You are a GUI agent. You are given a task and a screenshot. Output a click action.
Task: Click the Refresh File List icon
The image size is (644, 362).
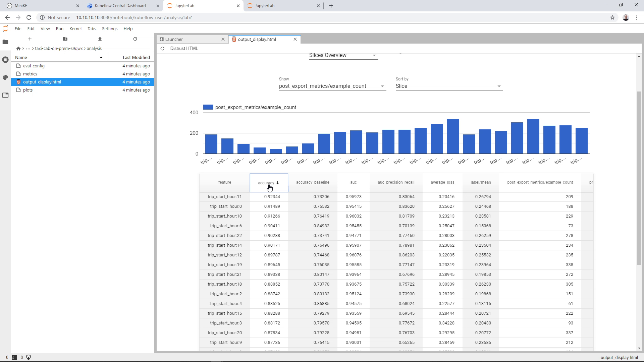(x=135, y=39)
